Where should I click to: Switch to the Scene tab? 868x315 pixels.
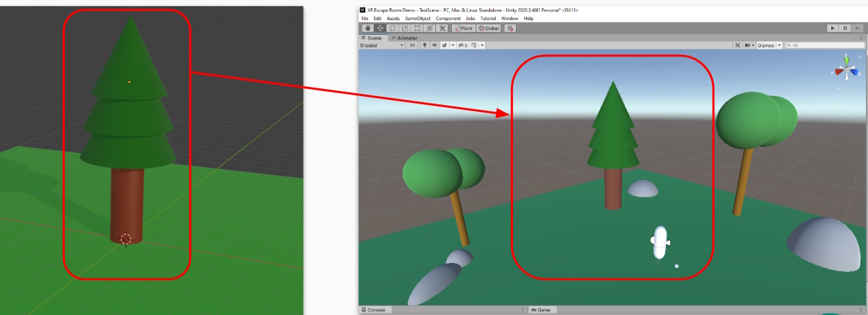coord(373,38)
